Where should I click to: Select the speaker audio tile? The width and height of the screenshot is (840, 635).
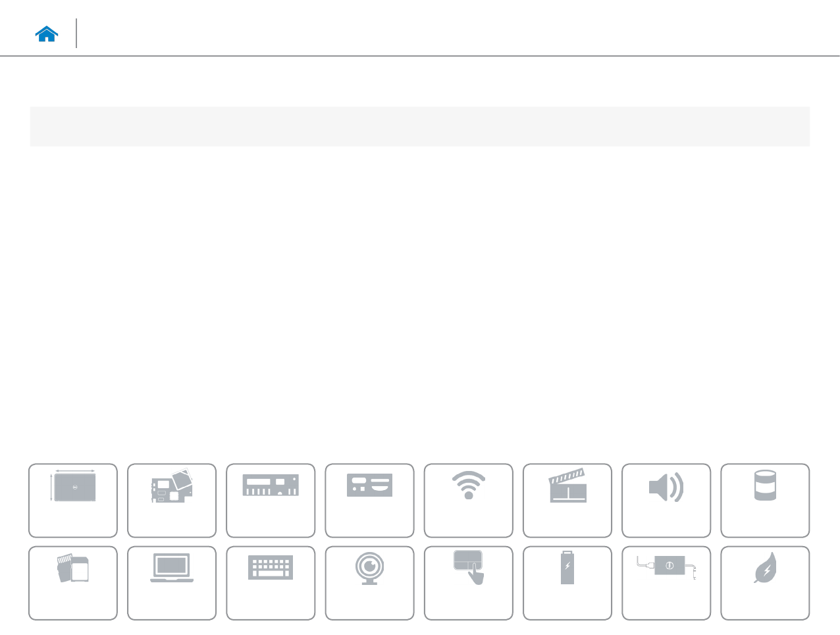pyautogui.click(x=666, y=501)
